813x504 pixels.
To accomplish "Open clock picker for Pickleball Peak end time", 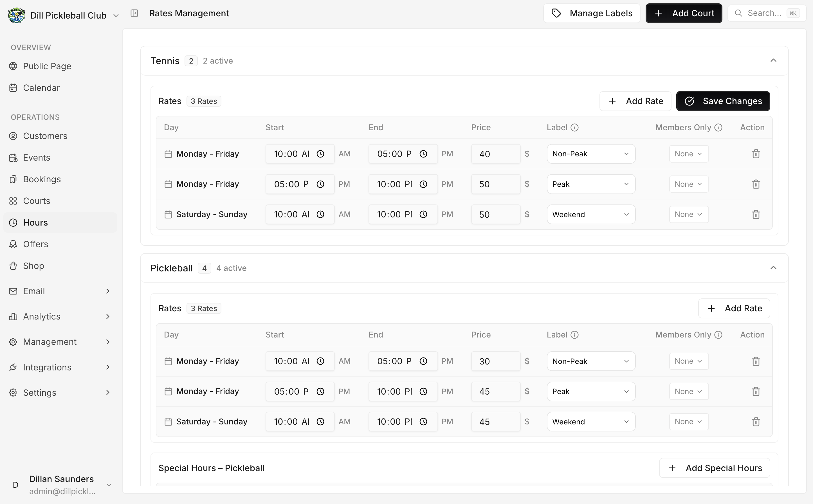I will [423, 391].
